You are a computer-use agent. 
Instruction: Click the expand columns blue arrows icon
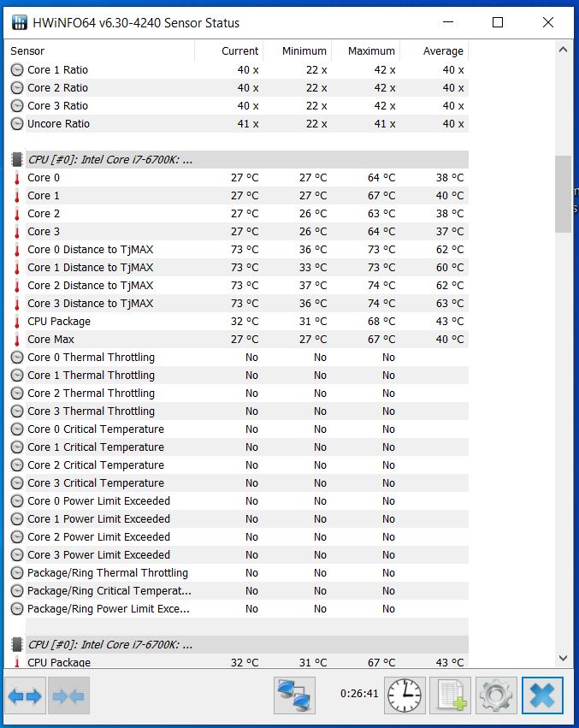click(25, 695)
